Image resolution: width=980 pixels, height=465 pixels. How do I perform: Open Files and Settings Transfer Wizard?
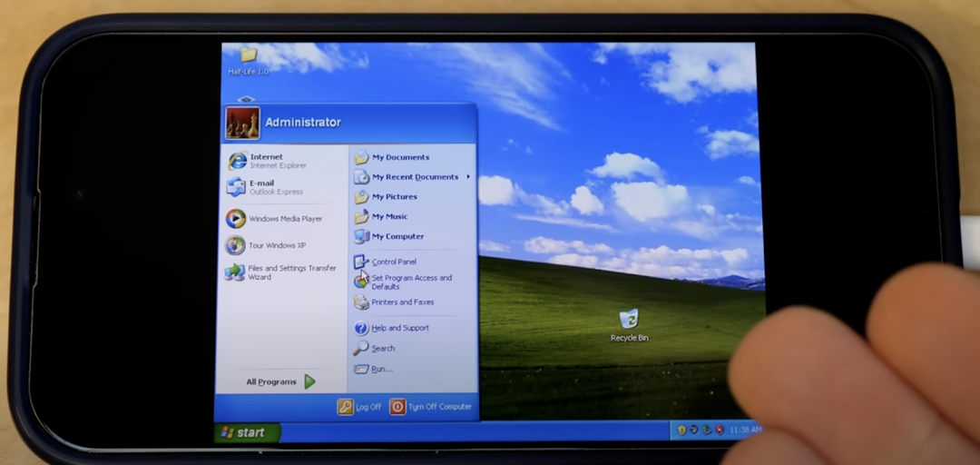coord(280,272)
